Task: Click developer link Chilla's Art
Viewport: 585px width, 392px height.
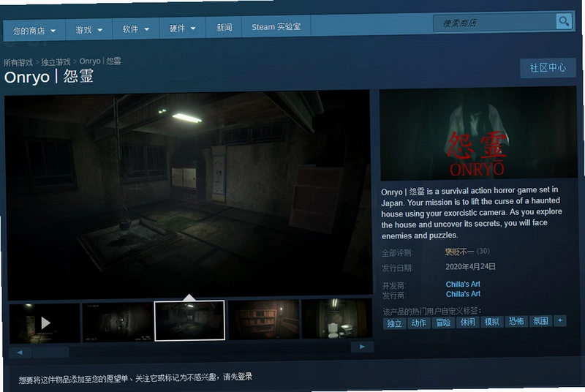Action: pos(463,284)
